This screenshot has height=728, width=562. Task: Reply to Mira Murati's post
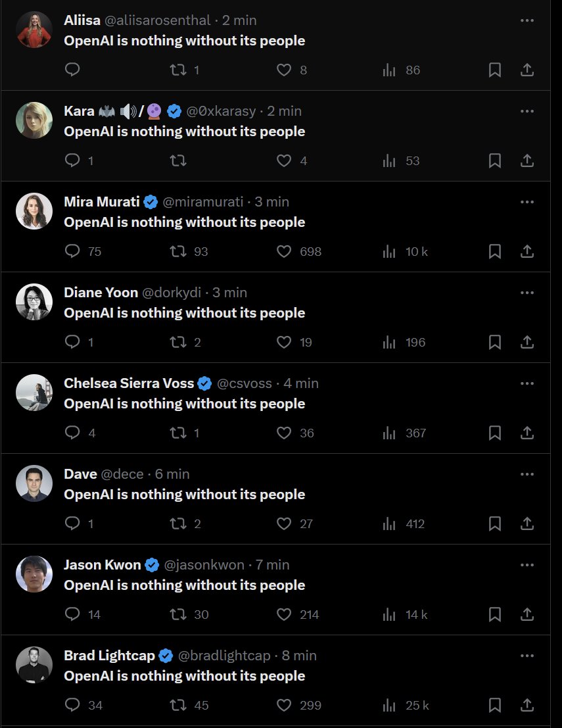73,251
